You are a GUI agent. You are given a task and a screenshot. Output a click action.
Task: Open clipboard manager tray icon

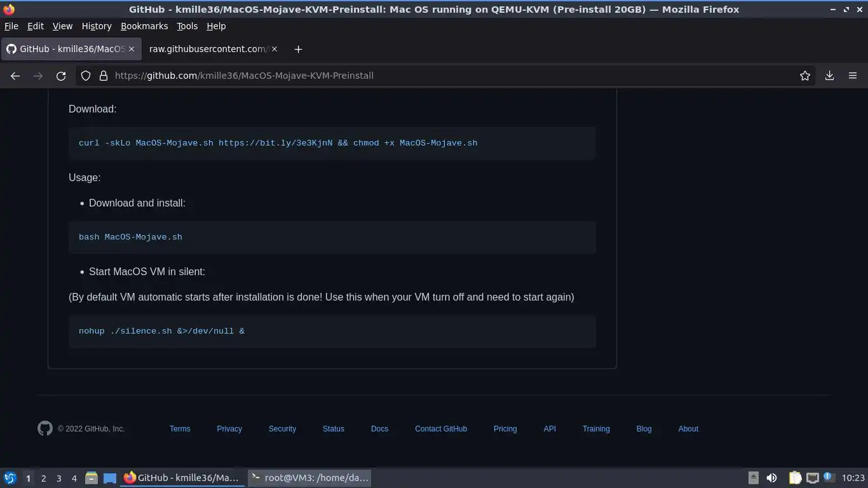(x=795, y=478)
